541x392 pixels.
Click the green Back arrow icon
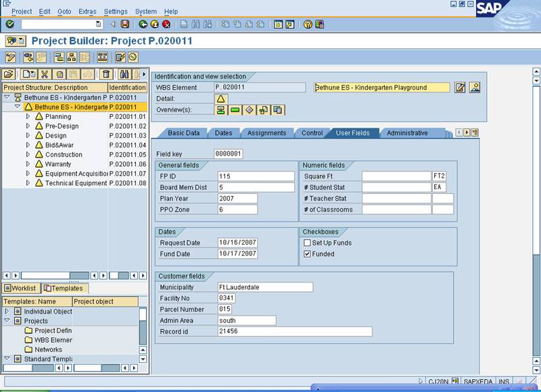[143, 24]
